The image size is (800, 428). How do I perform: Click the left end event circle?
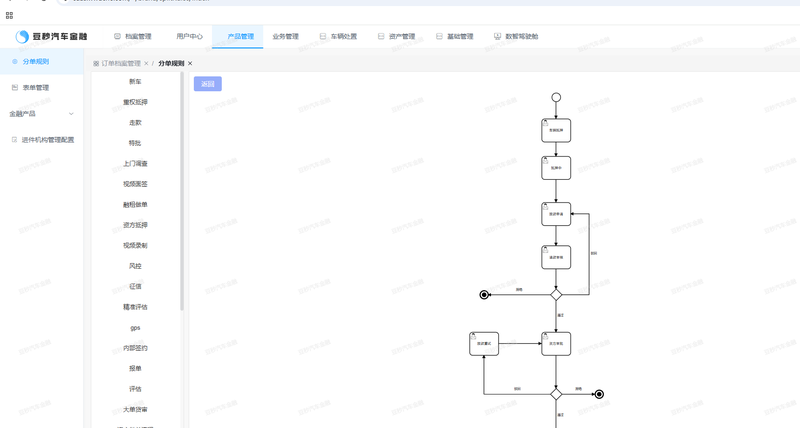pos(485,295)
